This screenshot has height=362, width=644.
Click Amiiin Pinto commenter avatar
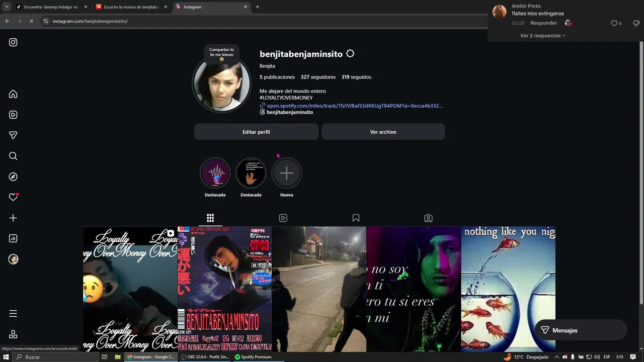tap(499, 12)
